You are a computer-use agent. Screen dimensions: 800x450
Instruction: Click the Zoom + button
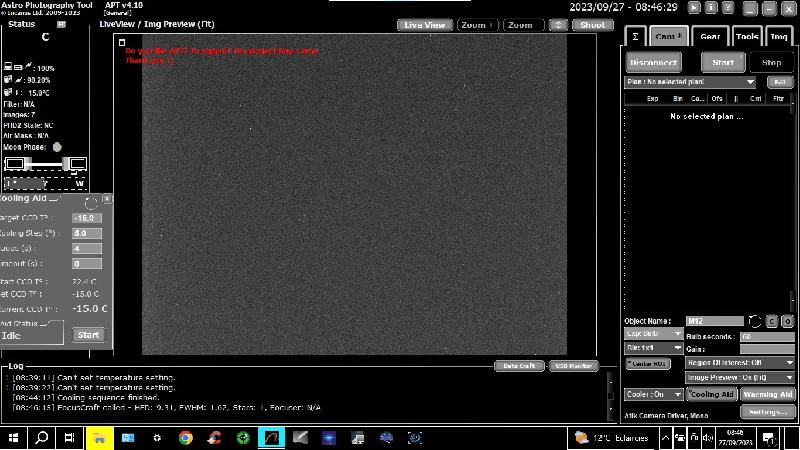point(477,25)
